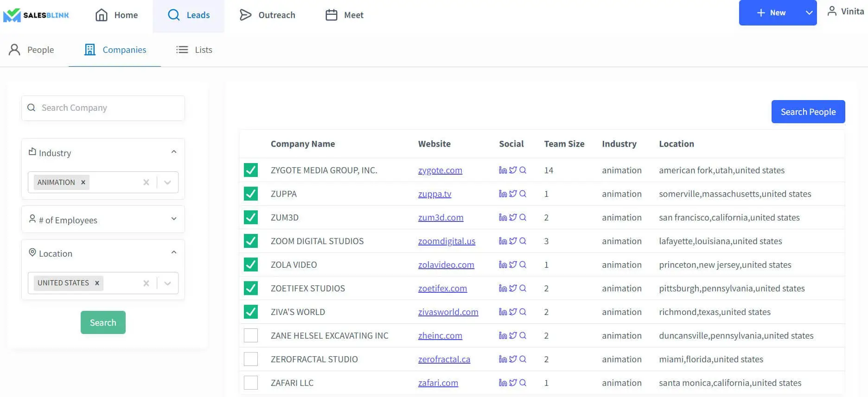Open LinkedIn icon for ZAFARI LLC row
Image resolution: width=868 pixels, height=397 pixels.
503,383
